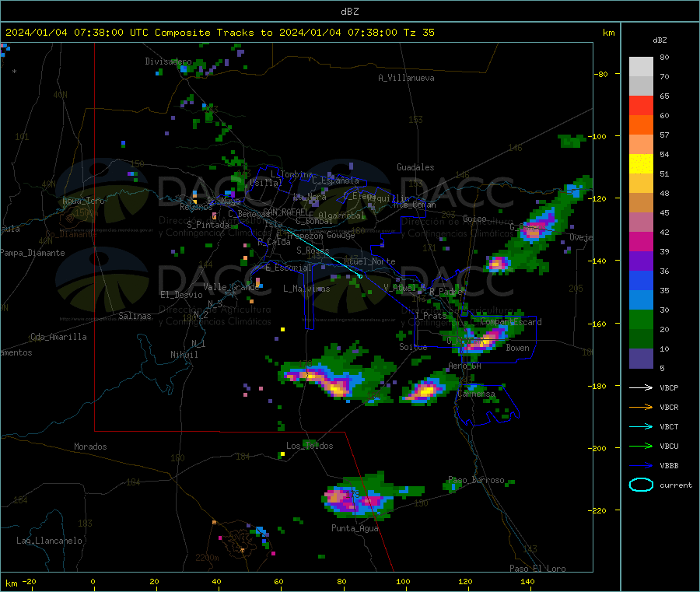Click the green VBCU arrow legend icon
Viewport: 700px width, 592px height.
[641, 446]
